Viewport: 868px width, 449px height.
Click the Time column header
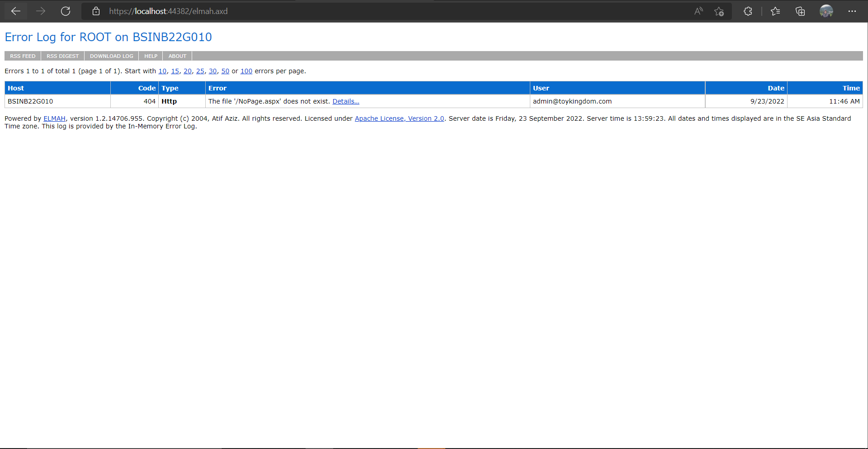point(825,88)
